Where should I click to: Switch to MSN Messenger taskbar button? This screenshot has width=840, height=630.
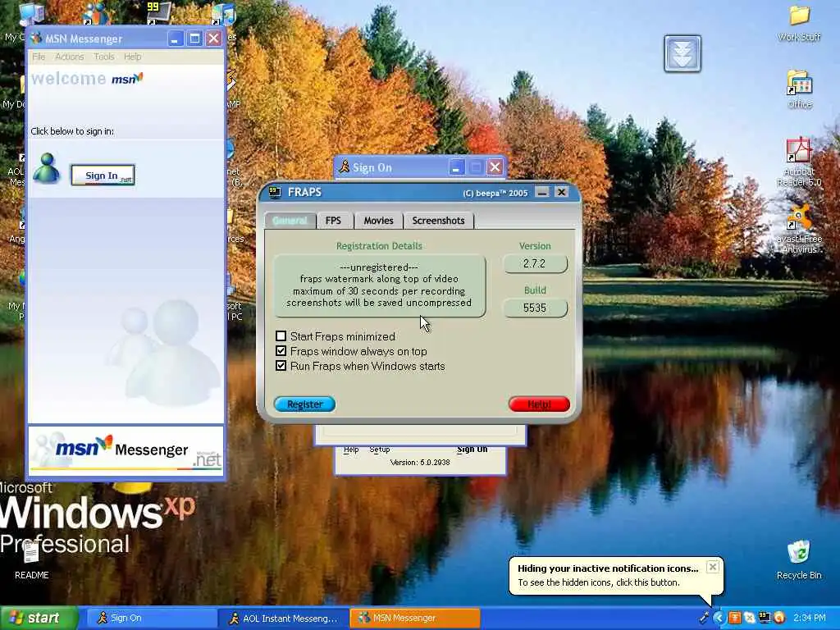(414, 619)
